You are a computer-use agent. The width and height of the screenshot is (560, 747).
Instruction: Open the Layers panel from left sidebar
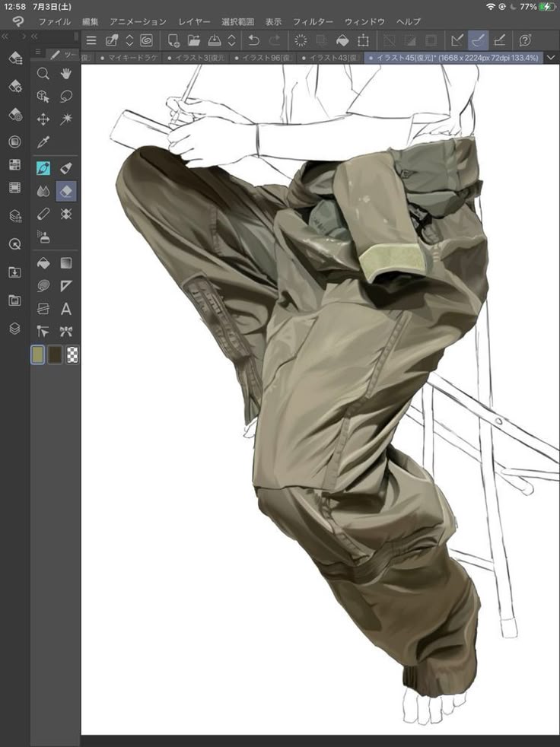[x=14, y=329]
